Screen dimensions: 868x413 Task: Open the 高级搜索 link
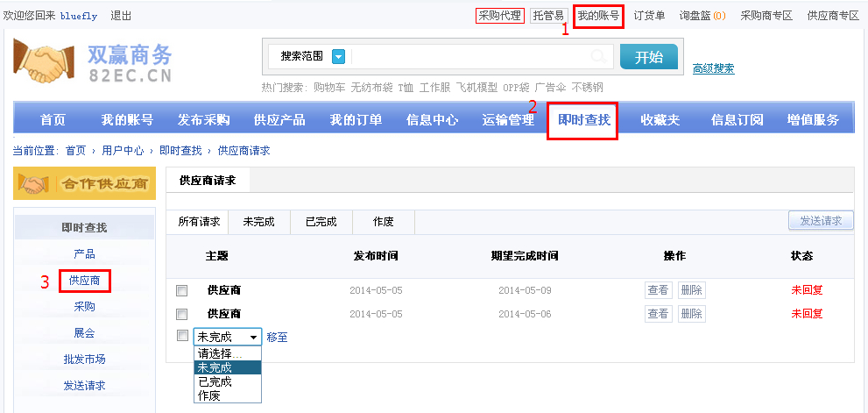713,68
